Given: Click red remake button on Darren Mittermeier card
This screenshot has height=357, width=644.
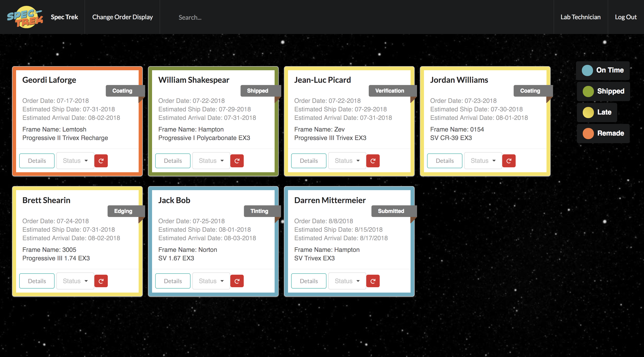Looking at the screenshot, I should tap(373, 281).
